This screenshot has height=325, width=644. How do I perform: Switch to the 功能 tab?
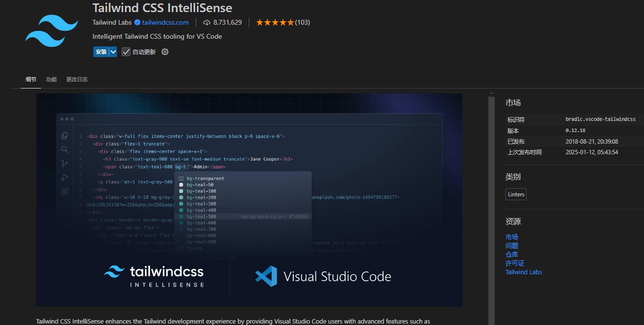coord(51,79)
